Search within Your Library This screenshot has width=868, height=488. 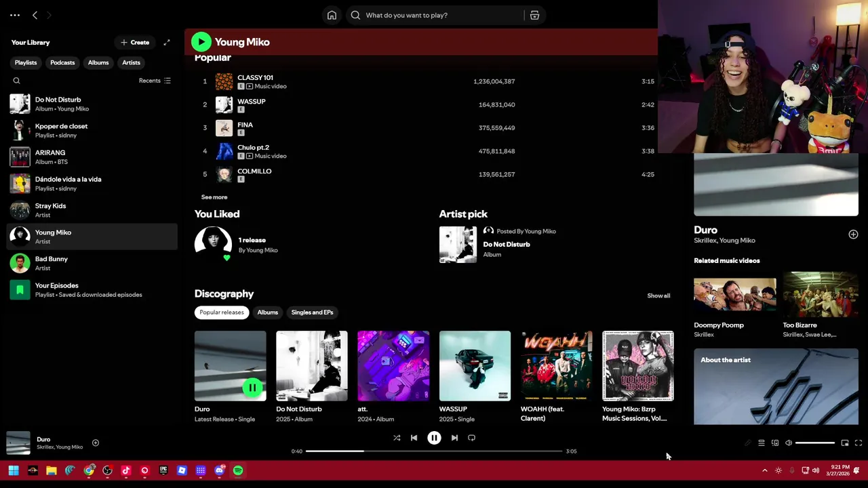pos(17,81)
